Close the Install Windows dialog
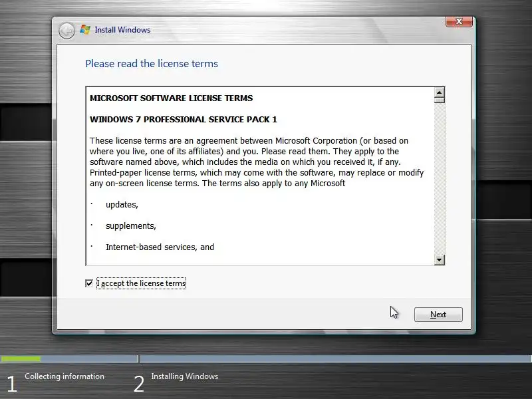The width and height of the screenshot is (532, 399). (459, 21)
